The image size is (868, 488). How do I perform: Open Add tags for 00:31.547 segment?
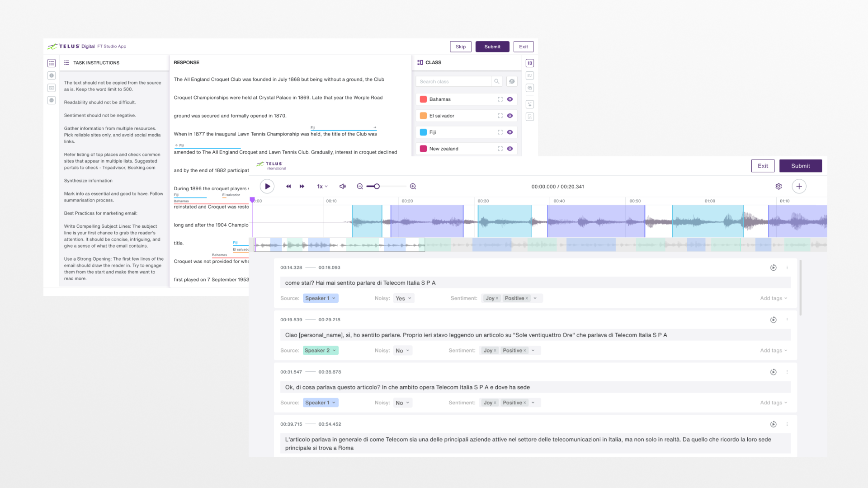coord(774,403)
